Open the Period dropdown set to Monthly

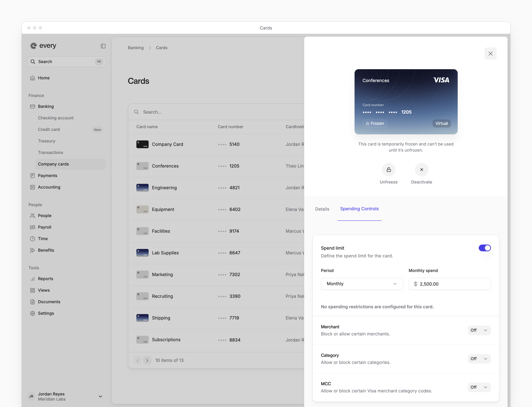click(362, 284)
